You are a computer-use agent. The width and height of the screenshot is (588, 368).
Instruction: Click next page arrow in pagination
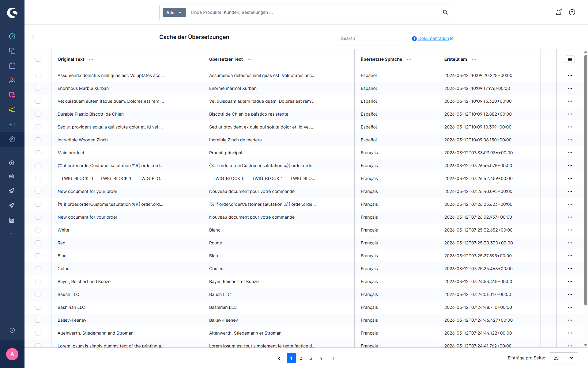[x=333, y=358]
